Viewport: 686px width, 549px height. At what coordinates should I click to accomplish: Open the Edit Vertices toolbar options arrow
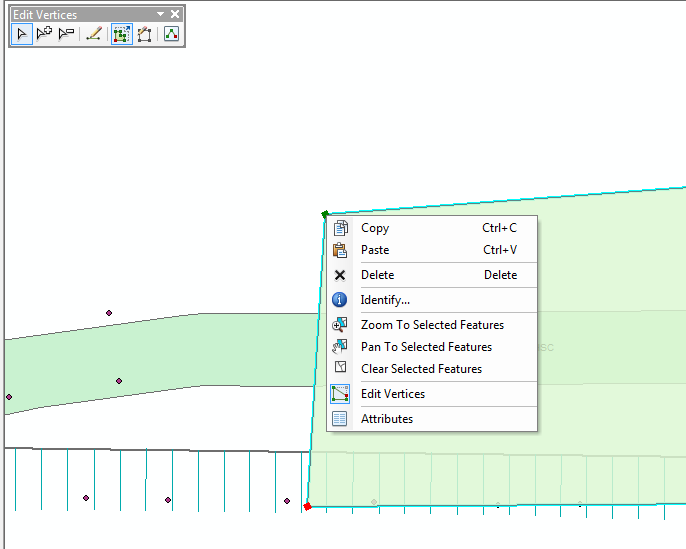tap(161, 14)
